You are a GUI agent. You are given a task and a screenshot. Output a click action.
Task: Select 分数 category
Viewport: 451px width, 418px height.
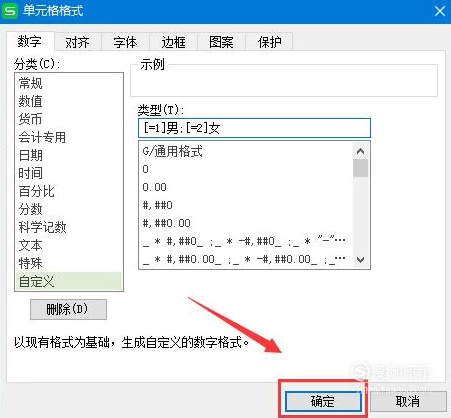[x=69, y=209]
